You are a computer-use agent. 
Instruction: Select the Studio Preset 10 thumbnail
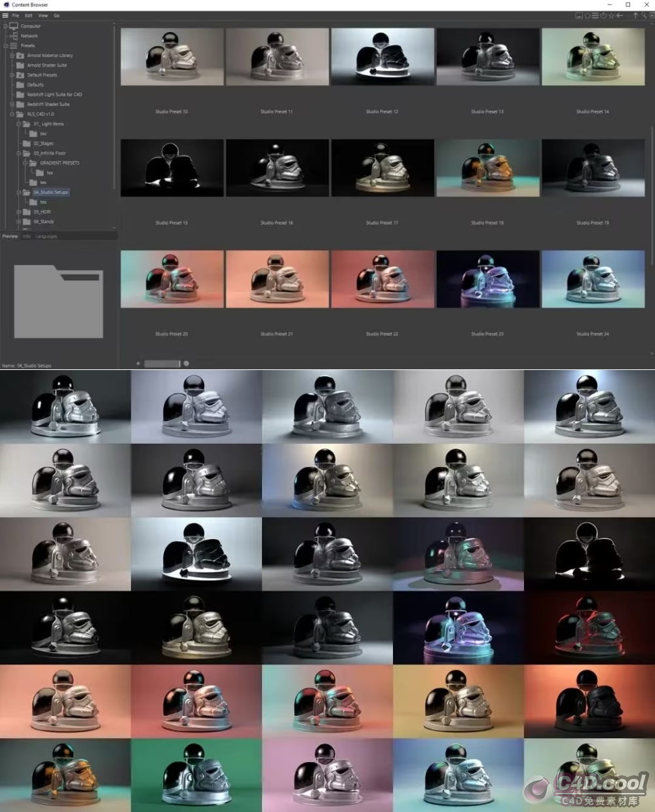pyautogui.click(x=172, y=57)
